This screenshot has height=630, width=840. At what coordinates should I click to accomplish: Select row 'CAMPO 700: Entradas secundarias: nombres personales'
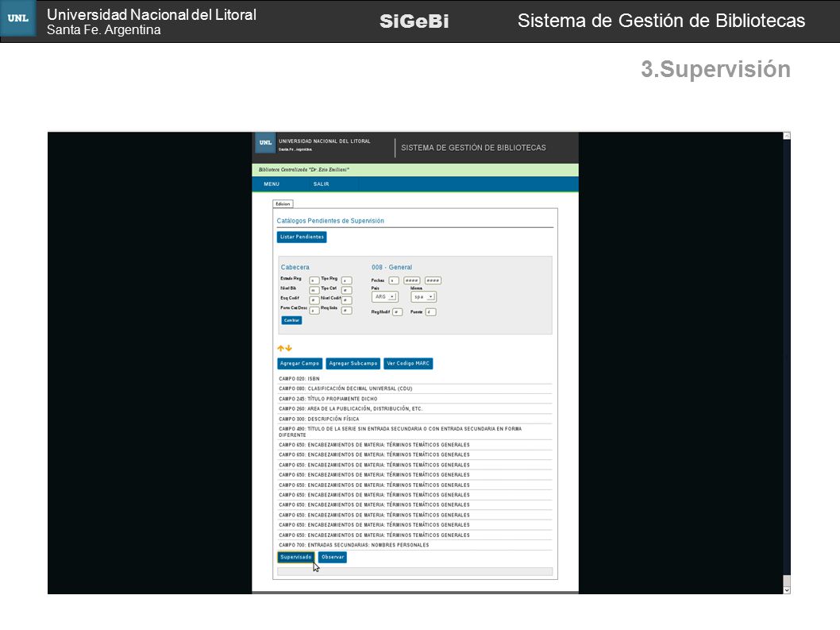(x=414, y=545)
